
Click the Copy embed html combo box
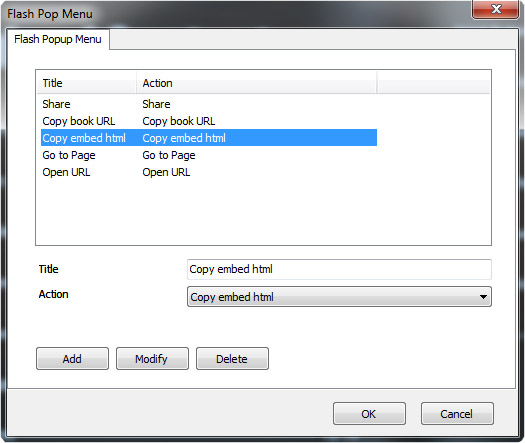click(339, 297)
